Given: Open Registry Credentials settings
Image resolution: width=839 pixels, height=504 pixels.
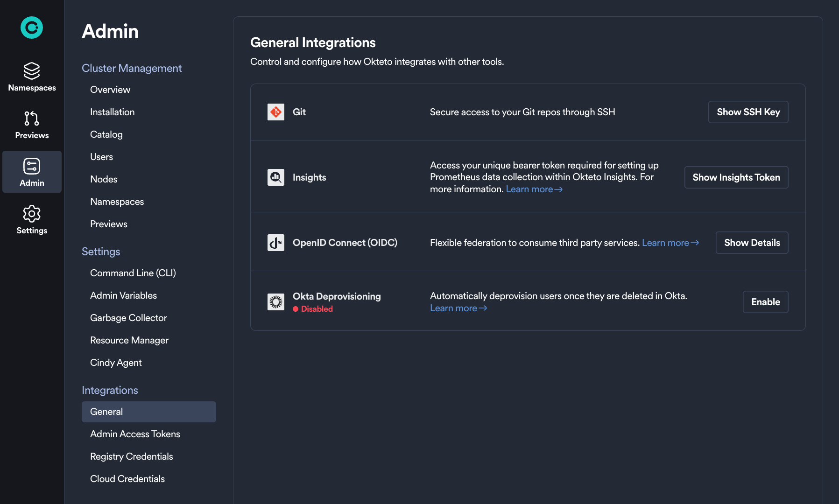Looking at the screenshot, I should click(x=131, y=456).
